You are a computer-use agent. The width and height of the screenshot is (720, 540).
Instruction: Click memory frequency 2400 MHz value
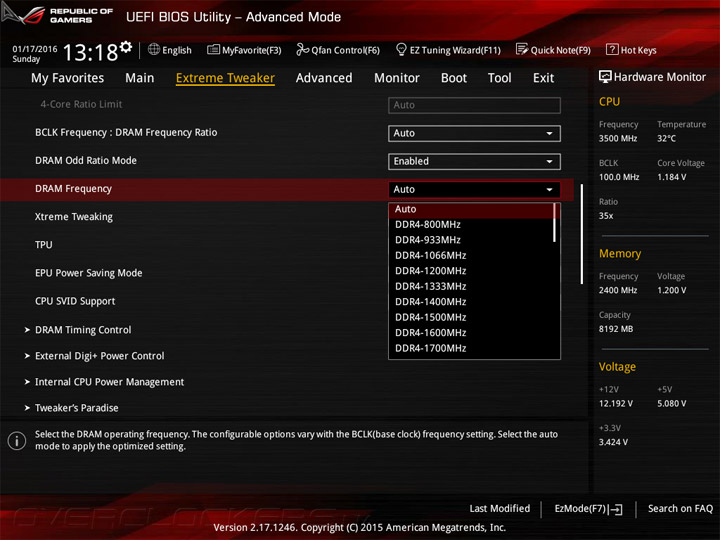[618, 291]
